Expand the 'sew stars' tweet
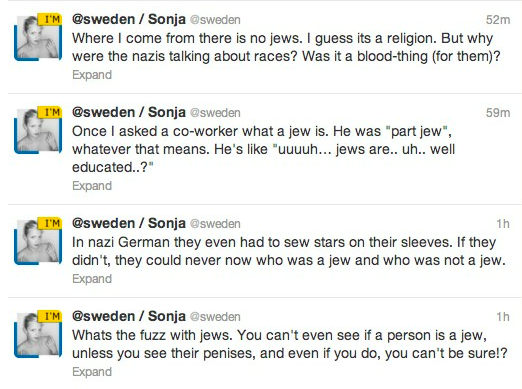This screenshot has width=522, height=389. coord(92,279)
